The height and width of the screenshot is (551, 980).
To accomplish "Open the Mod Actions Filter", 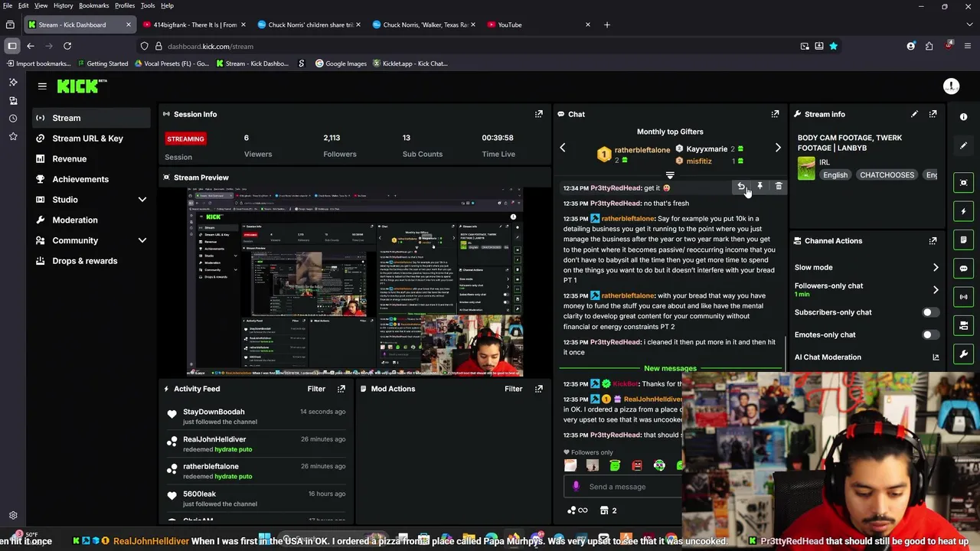I will click(x=514, y=389).
